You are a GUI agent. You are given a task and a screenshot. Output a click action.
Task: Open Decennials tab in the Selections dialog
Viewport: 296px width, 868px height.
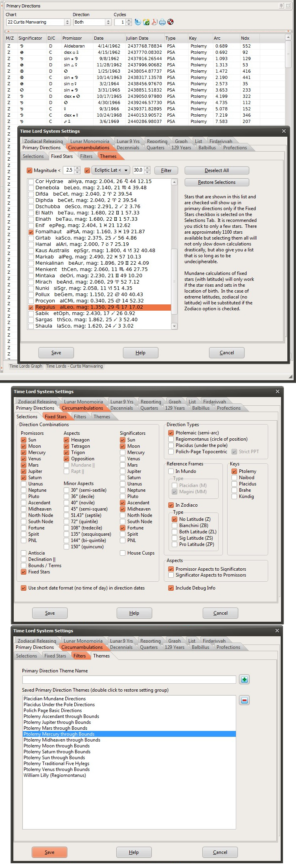[x=121, y=408]
